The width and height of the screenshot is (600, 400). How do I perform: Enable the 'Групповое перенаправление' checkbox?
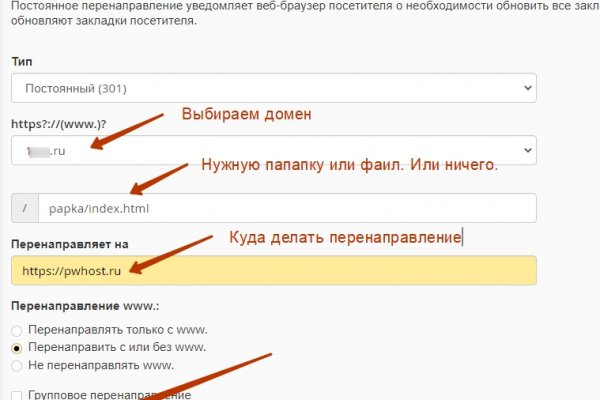coord(17,395)
